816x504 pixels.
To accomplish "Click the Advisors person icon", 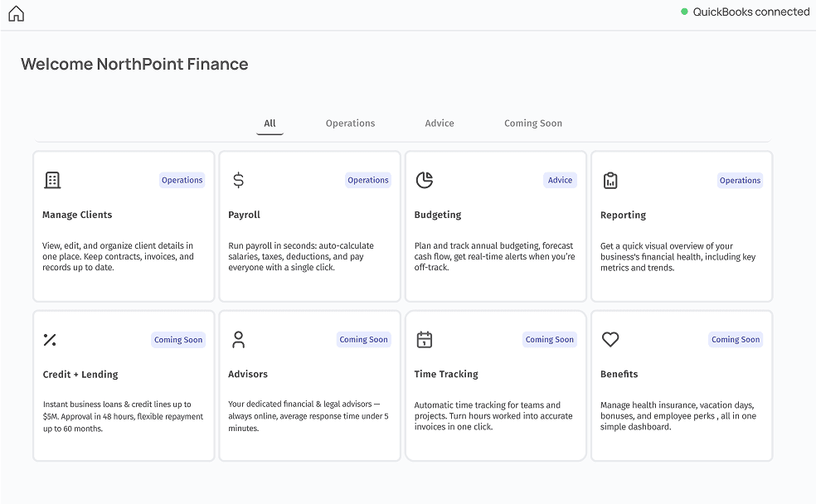I will (x=237, y=340).
